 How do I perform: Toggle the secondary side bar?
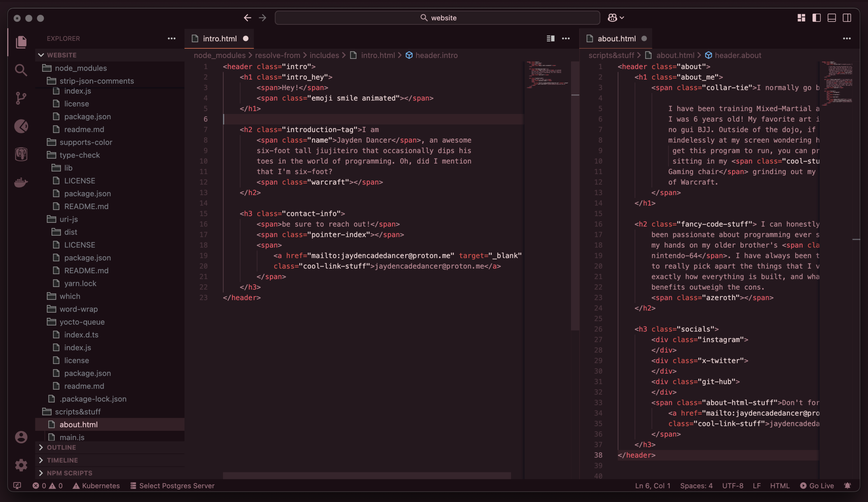pyautogui.click(x=847, y=18)
